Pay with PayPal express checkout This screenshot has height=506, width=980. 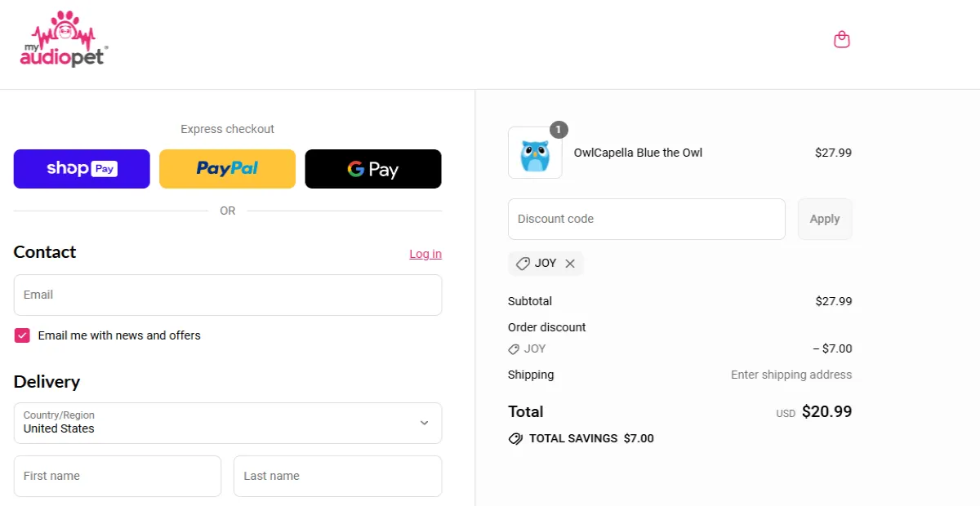pyautogui.click(x=227, y=169)
